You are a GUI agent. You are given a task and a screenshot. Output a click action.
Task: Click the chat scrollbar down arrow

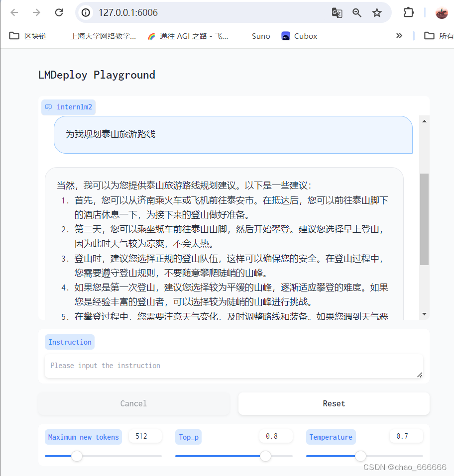pos(424,314)
